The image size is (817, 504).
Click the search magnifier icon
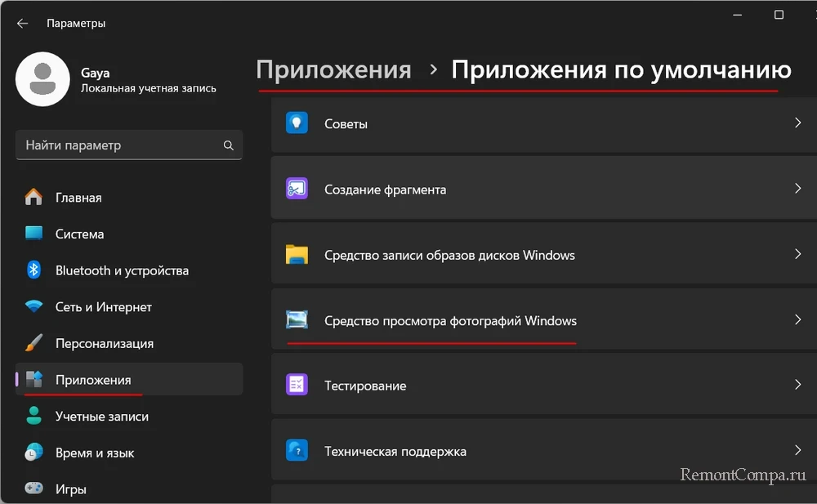[x=229, y=145]
